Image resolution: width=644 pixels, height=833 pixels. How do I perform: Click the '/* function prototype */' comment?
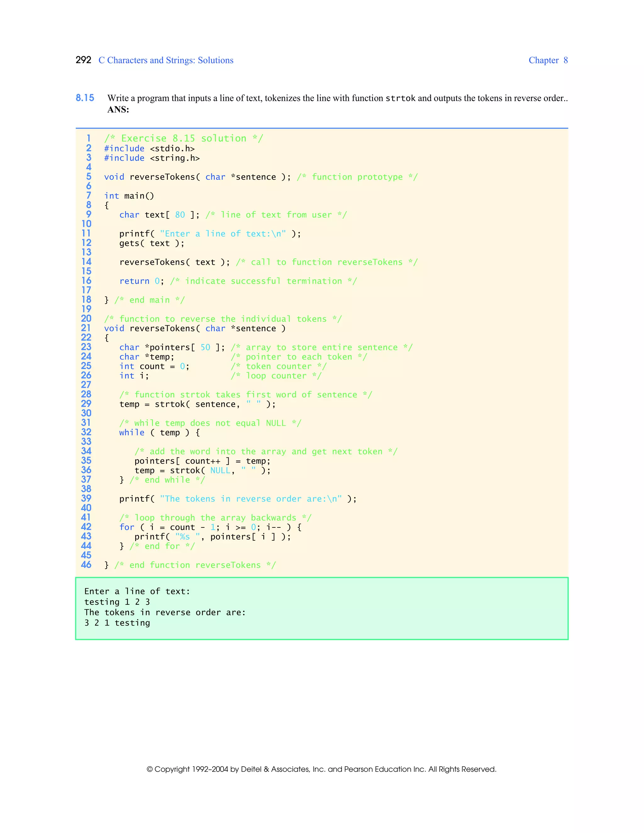click(358, 177)
